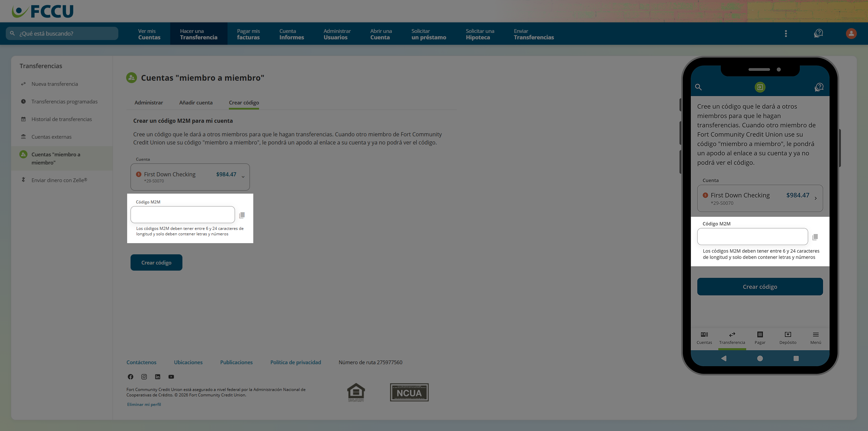Open Hacer una Transferencia menu
This screenshot has width=868, height=431.
[199, 34]
